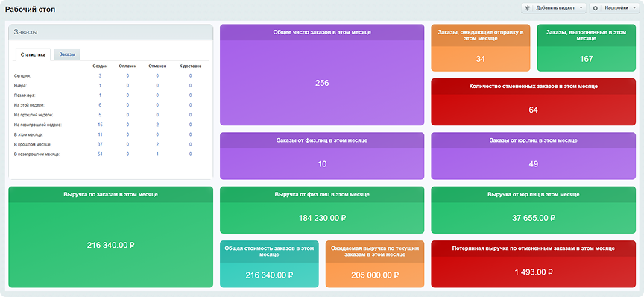Select the orange orders awaiting shipment widget
Viewport: 644px width, 297px height.
pos(481,48)
